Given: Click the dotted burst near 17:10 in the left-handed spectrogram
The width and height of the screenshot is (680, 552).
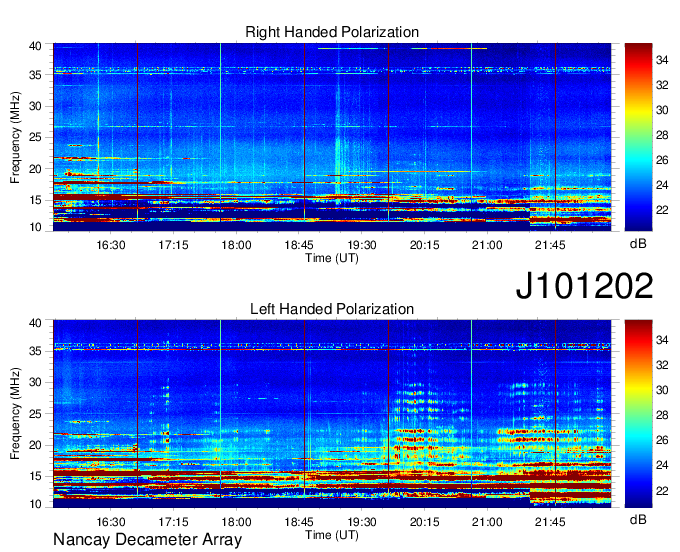Looking at the screenshot, I should click(x=167, y=416).
